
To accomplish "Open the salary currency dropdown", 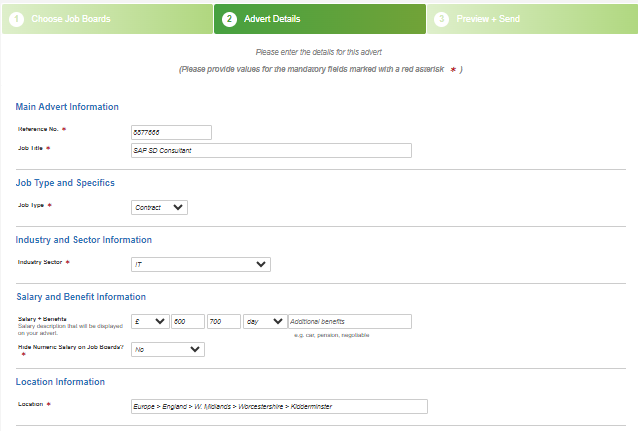I will click(150, 321).
